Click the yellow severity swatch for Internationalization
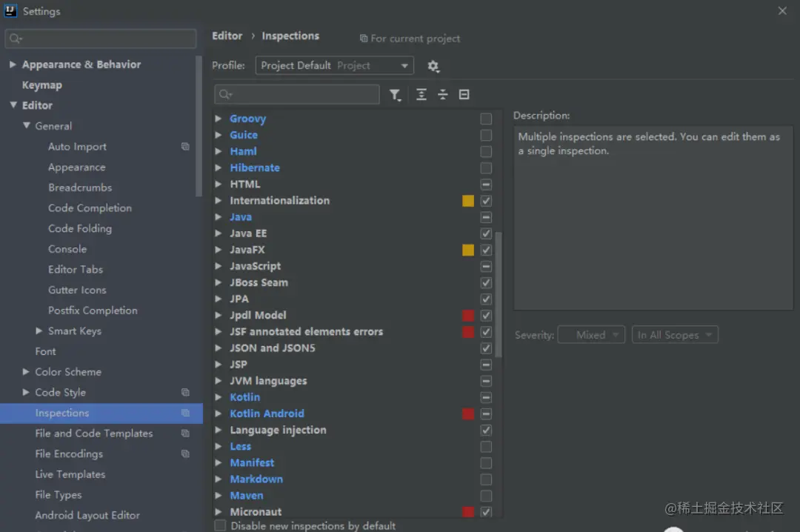 pos(468,201)
